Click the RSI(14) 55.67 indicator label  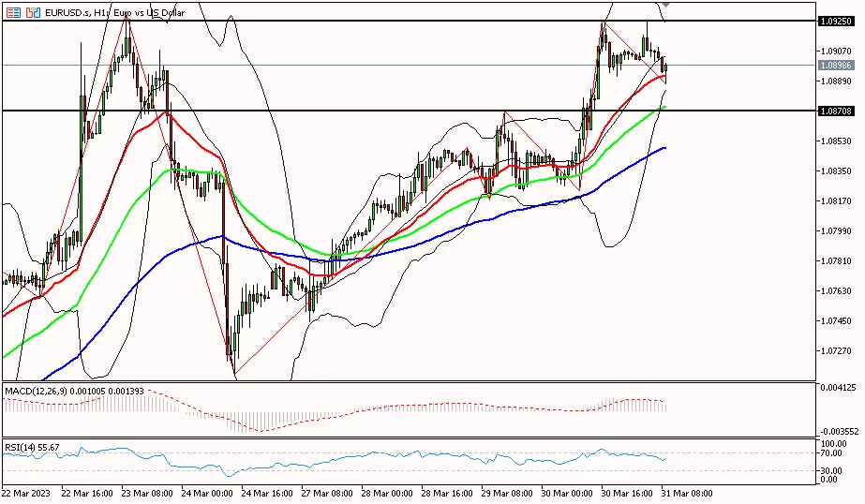coord(32,447)
